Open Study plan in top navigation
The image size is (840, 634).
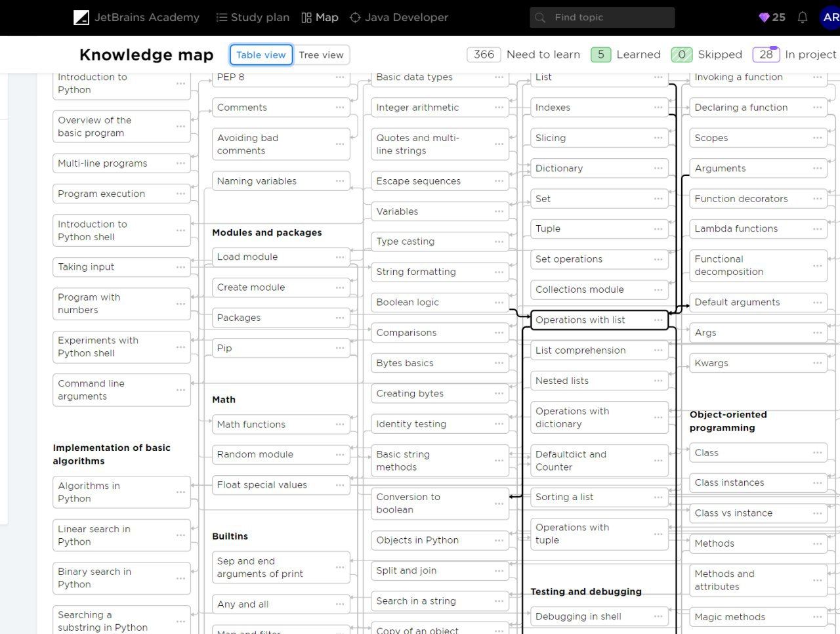(x=253, y=18)
